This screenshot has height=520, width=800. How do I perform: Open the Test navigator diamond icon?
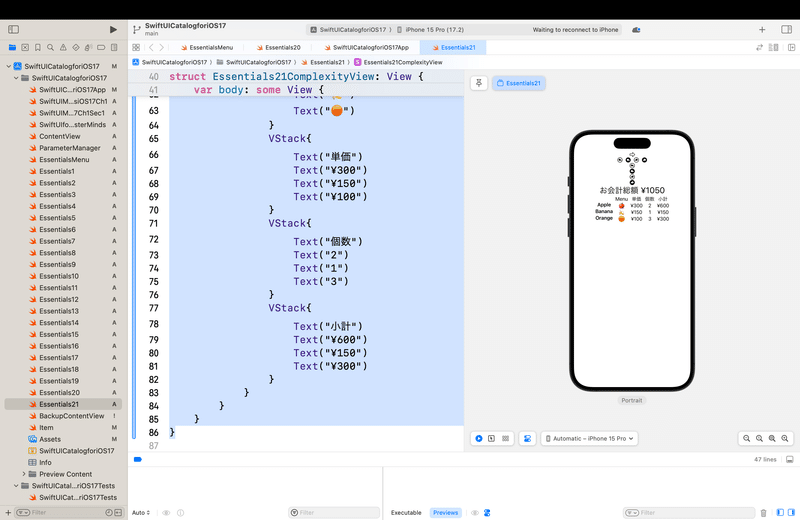tap(76, 47)
